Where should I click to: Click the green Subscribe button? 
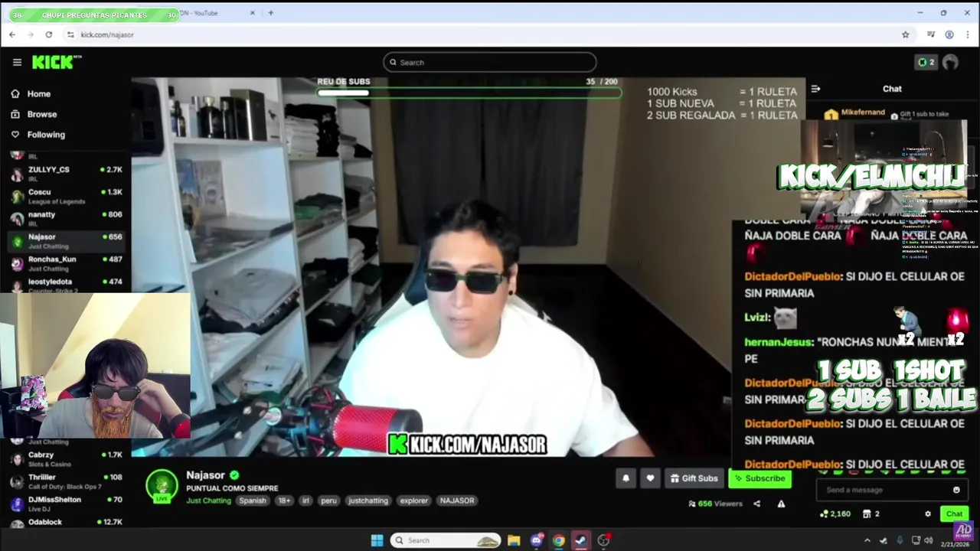[x=759, y=478]
